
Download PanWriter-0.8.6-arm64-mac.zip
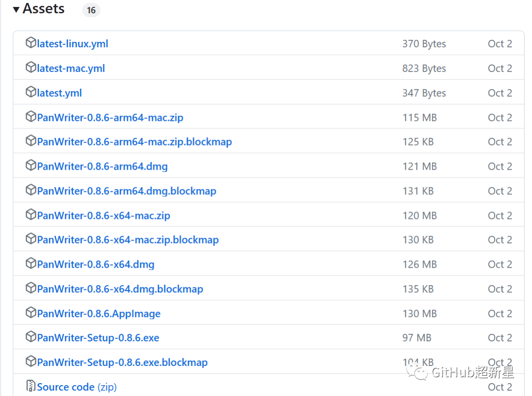coord(110,117)
